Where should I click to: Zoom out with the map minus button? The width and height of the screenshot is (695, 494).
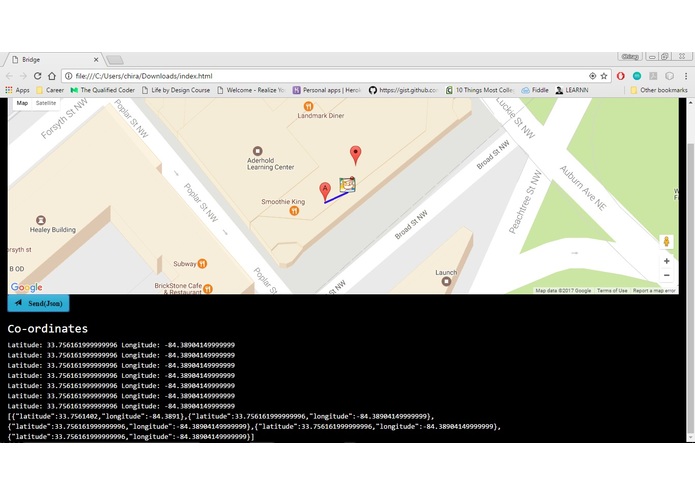pyautogui.click(x=666, y=275)
